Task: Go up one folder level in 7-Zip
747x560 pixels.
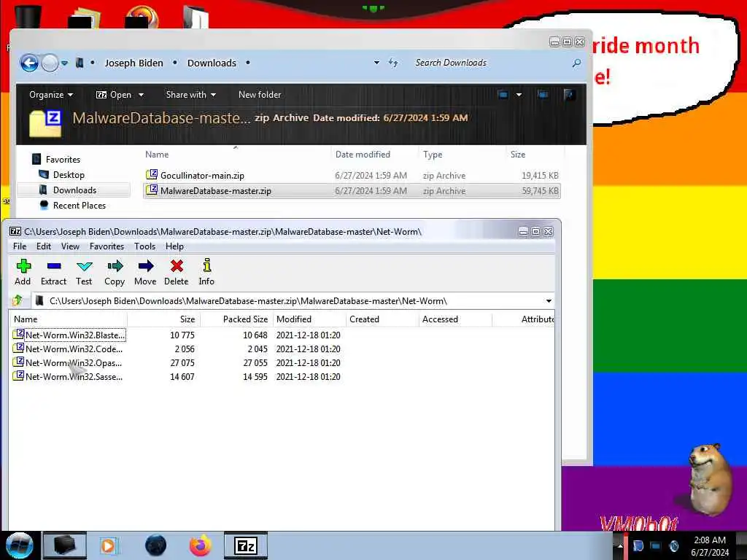Action: [18, 300]
